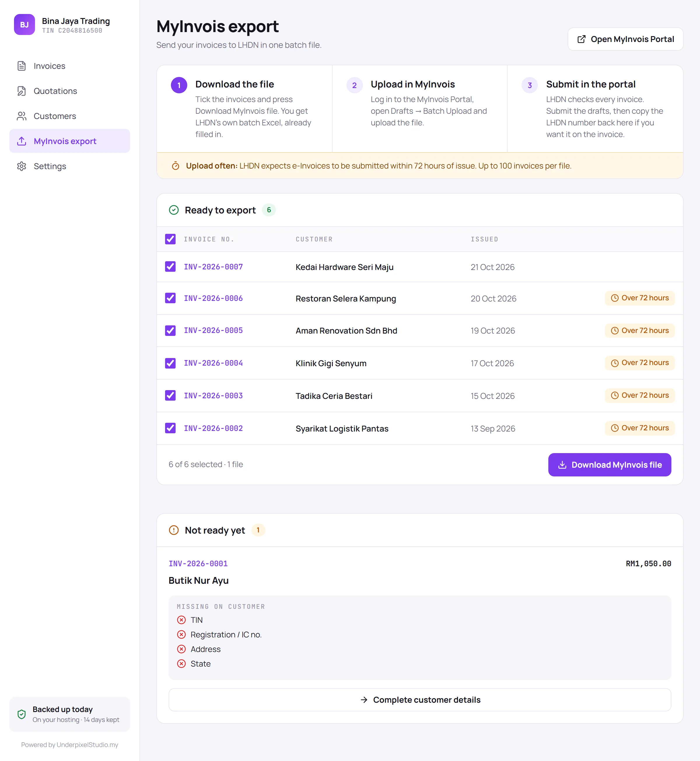Uncheck invoice INV-2026-0006 checkbox
This screenshot has width=700, height=761.
tap(170, 298)
